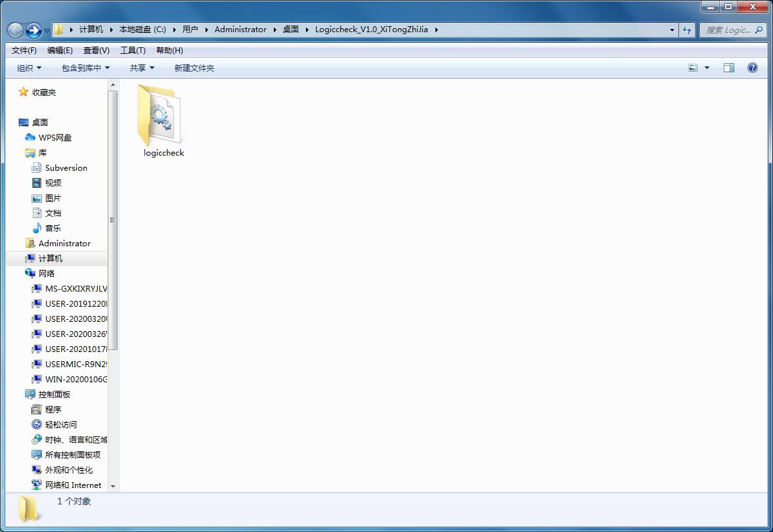
Task: Expand the arrow after 用户 breadcrumb
Action: 206,30
